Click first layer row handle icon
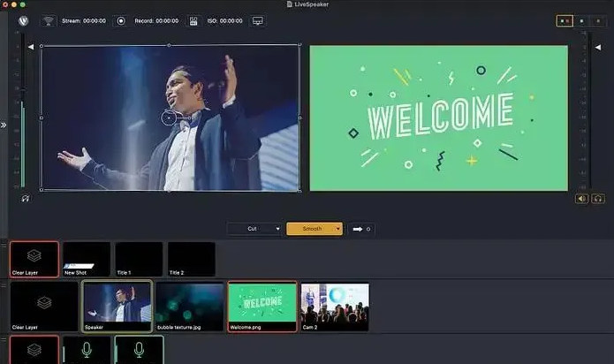614x364 pixels. click(x=4, y=245)
